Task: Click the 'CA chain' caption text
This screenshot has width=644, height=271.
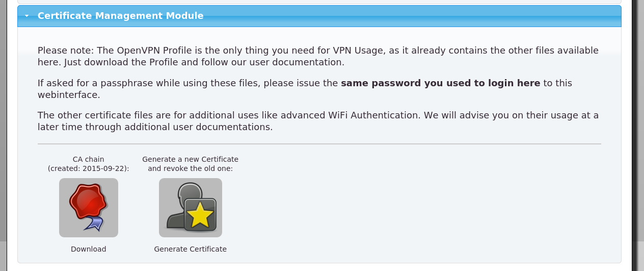Action: click(x=88, y=159)
